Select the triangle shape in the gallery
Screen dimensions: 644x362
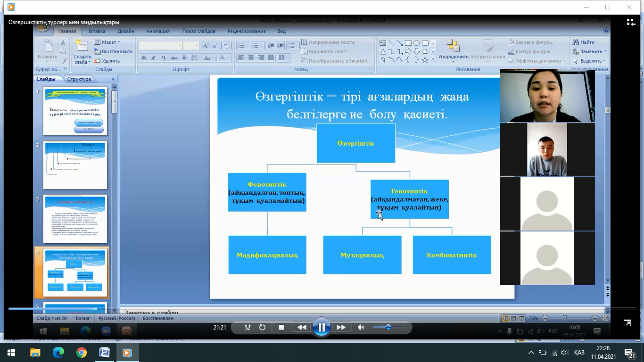click(383, 51)
